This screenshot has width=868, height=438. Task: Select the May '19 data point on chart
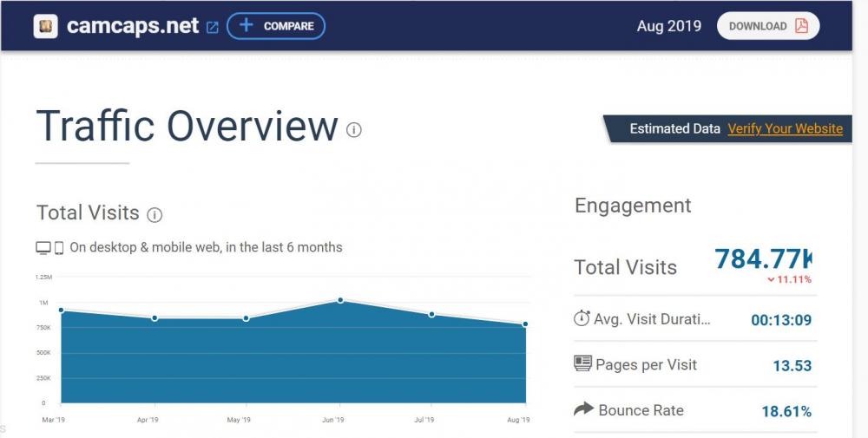tap(247, 318)
